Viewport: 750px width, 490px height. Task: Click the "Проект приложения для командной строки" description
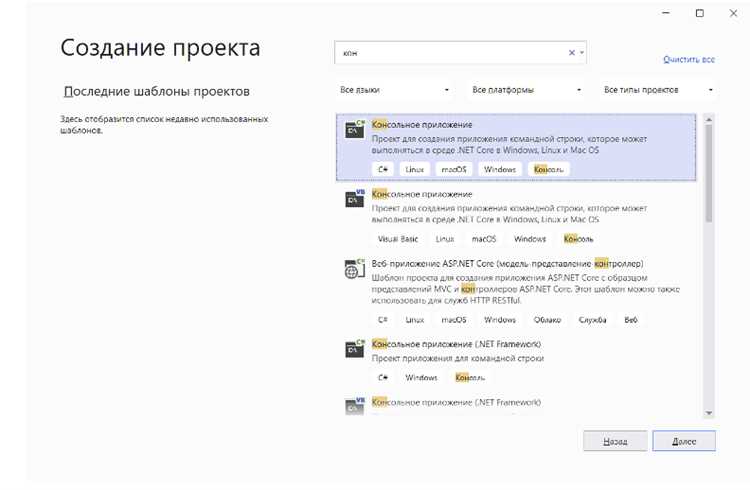[x=457, y=358]
